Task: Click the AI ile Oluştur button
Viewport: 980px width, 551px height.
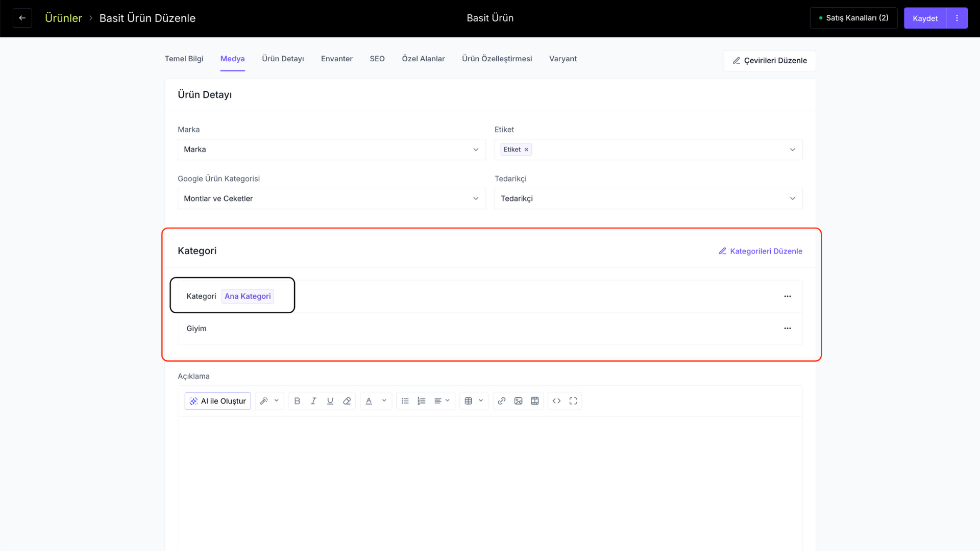Action: [x=217, y=401]
